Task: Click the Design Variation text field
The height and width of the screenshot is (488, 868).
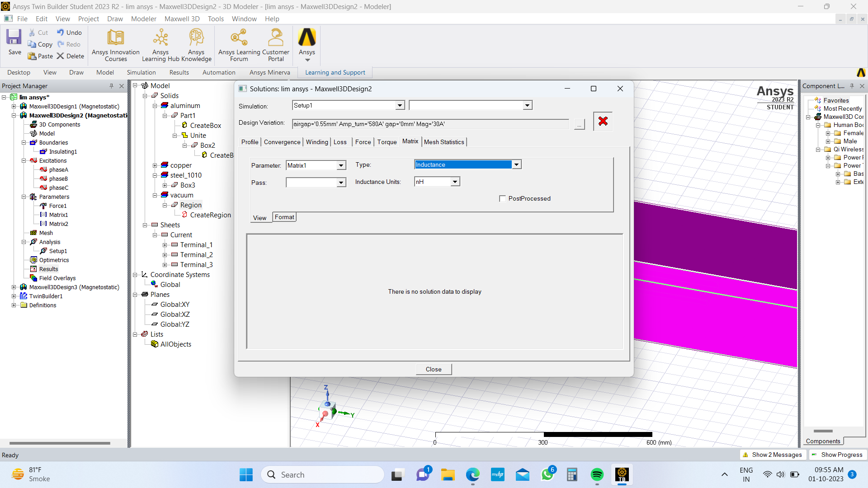Action: 429,124
